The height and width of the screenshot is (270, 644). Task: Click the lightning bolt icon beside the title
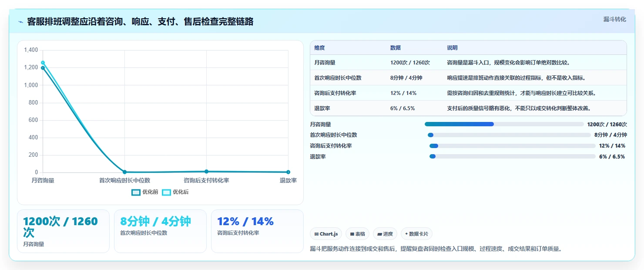[x=20, y=22]
